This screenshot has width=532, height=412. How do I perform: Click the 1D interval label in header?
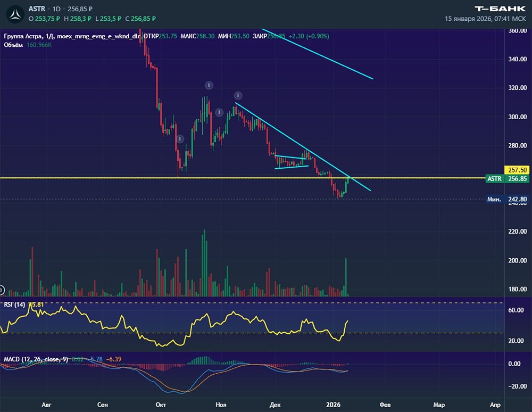[x=57, y=9]
